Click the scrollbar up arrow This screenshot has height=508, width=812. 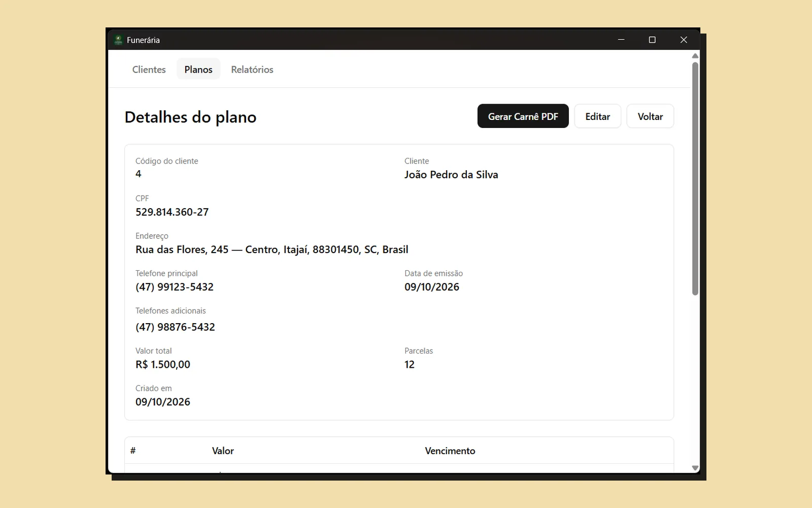pos(695,55)
